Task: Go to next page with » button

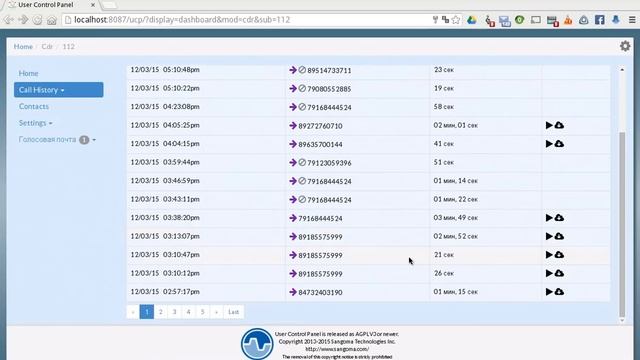Action: point(216,312)
